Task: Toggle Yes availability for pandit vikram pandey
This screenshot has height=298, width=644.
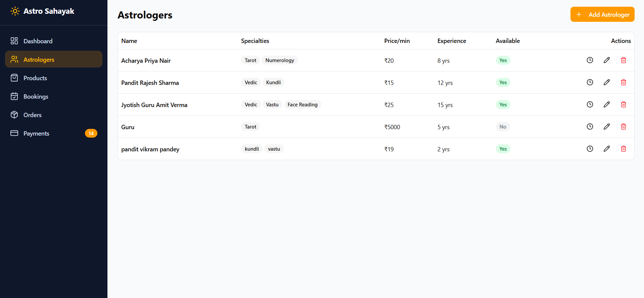Action: click(x=503, y=149)
